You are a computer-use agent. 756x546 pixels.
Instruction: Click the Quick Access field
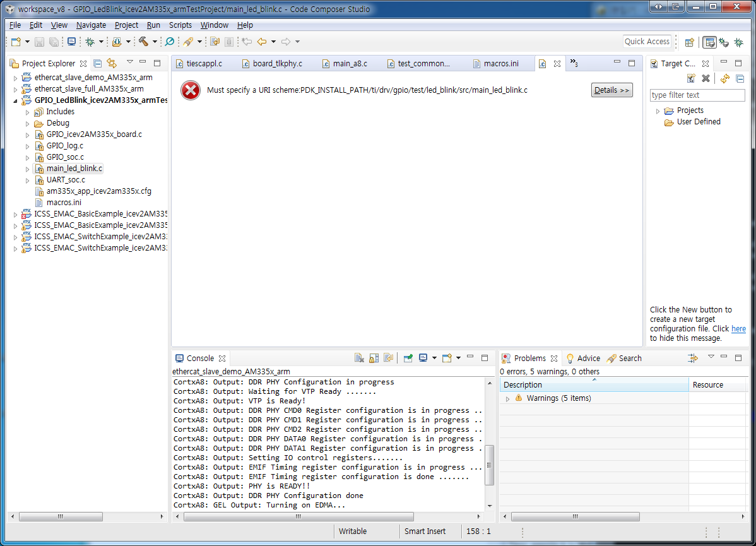[x=647, y=42]
